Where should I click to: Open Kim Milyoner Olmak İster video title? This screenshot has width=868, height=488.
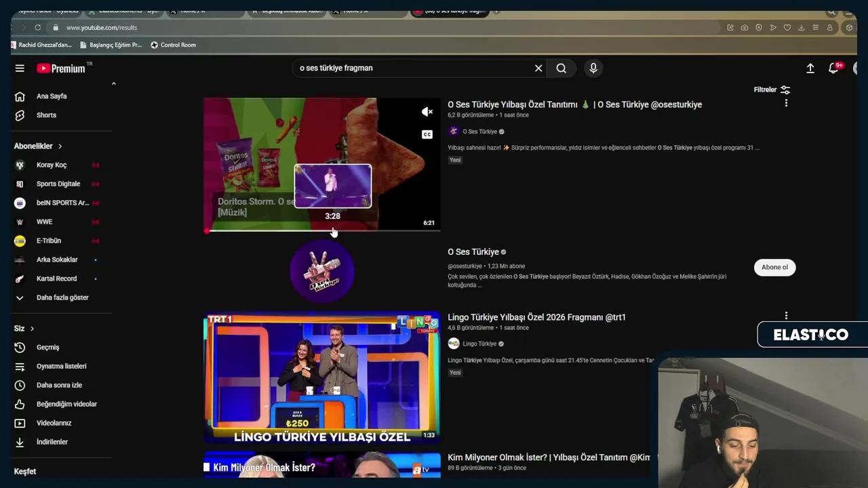(549, 458)
